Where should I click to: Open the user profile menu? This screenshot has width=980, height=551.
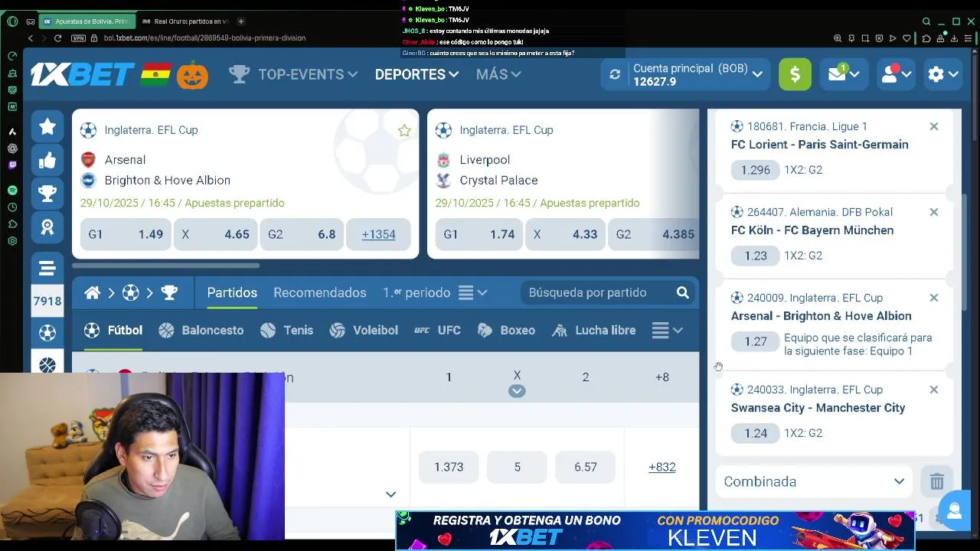[x=895, y=74]
